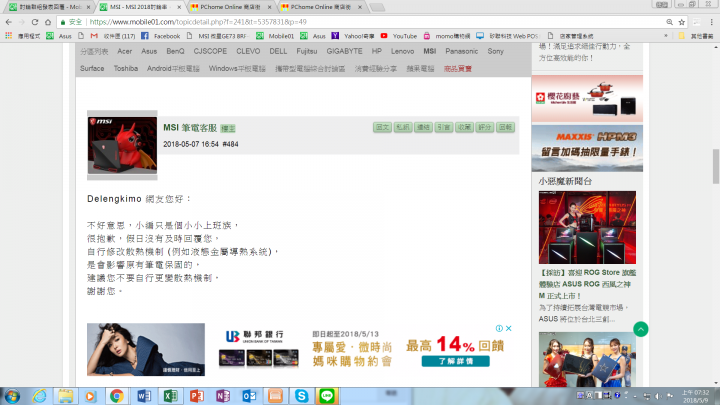Image resolution: width=720 pixels, height=405 pixels.
Task: Open File Explorer from the taskbar
Action: click(x=65, y=396)
